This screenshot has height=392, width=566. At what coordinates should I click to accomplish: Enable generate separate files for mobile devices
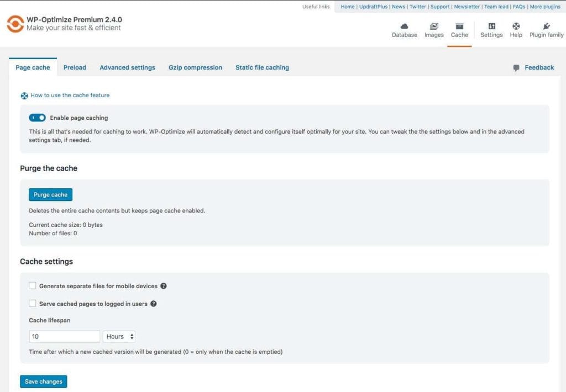(32, 286)
